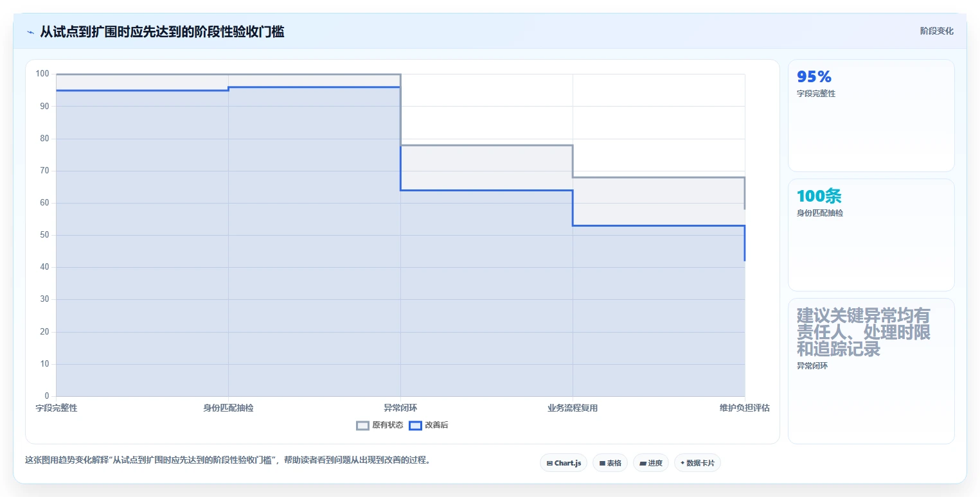Select the Chart.js tag chip
Screen dimensions: 980x497
pyautogui.click(x=564, y=463)
